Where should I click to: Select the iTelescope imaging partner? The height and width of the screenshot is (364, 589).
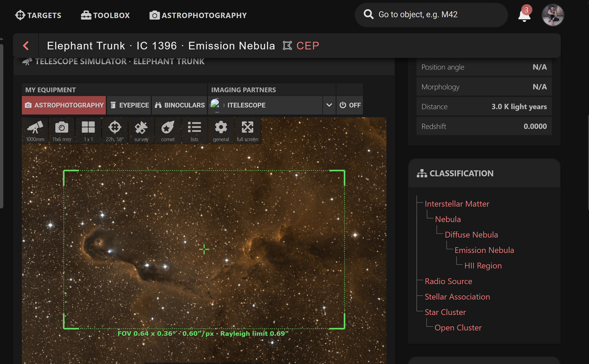coord(265,105)
